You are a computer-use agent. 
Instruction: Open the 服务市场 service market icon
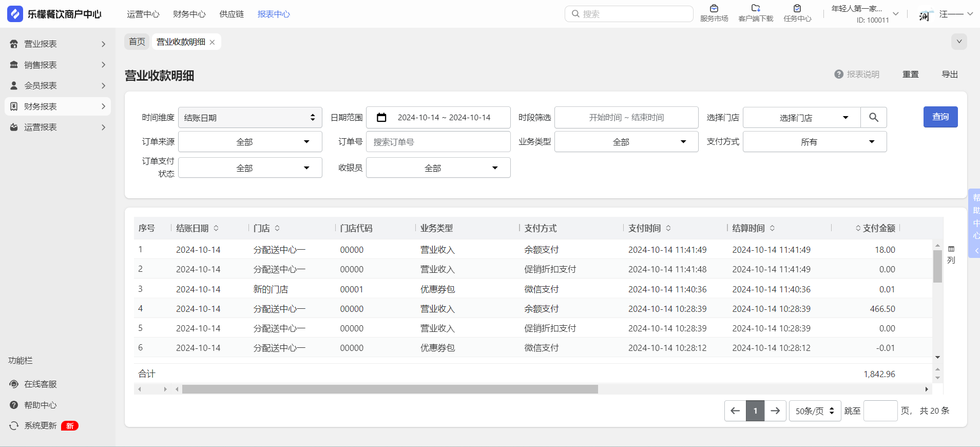coord(714,9)
